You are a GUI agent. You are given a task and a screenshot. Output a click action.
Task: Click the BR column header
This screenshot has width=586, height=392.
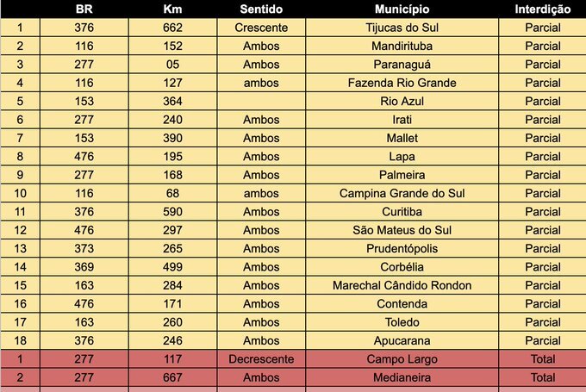point(84,9)
